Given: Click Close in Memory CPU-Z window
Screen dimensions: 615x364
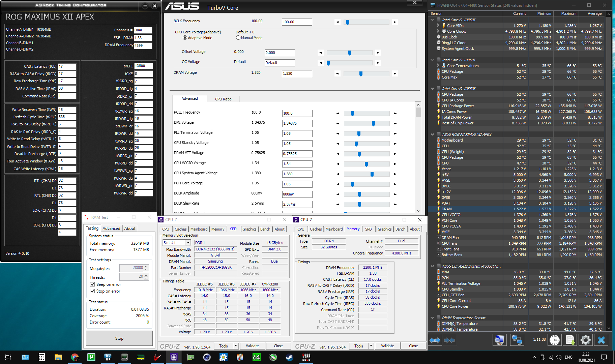Looking at the screenshot, I should (413, 346).
